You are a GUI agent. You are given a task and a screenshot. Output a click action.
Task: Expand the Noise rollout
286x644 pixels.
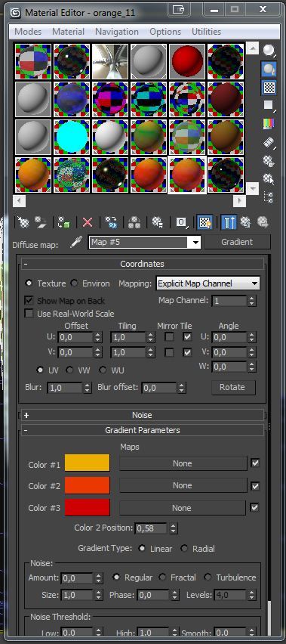pos(142,415)
